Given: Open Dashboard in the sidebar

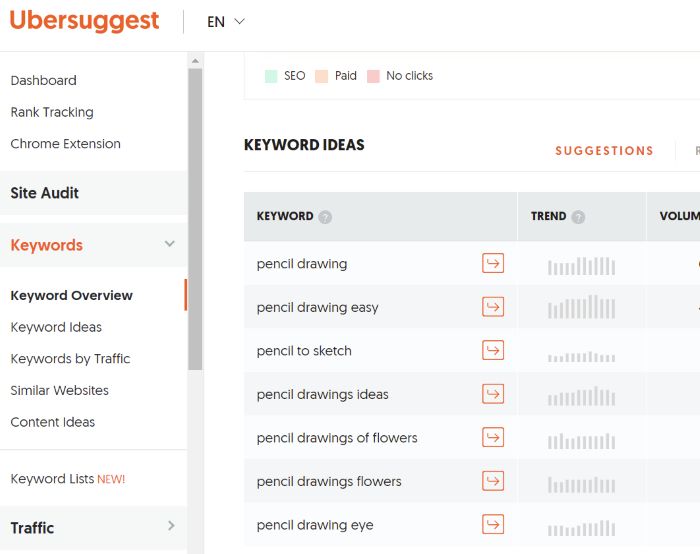Looking at the screenshot, I should pyautogui.click(x=44, y=80).
